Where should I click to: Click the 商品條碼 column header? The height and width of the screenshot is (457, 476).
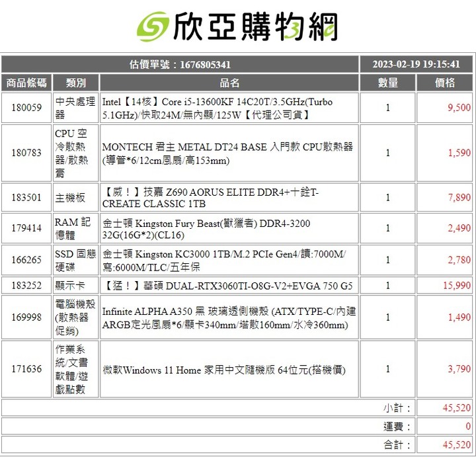(26, 83)
